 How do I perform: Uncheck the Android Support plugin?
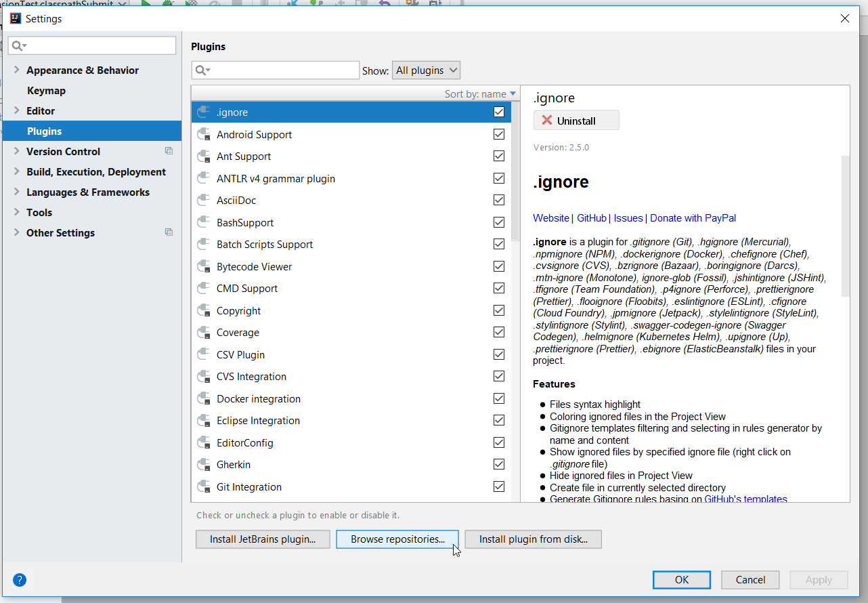[499, 134]
